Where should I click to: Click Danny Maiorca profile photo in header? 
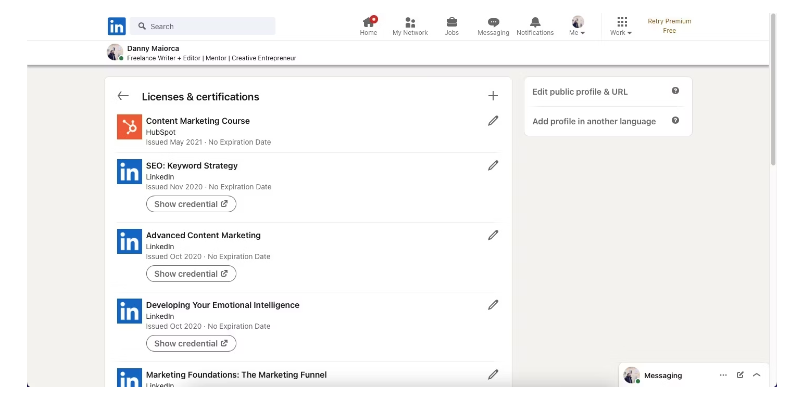[115, 52]
